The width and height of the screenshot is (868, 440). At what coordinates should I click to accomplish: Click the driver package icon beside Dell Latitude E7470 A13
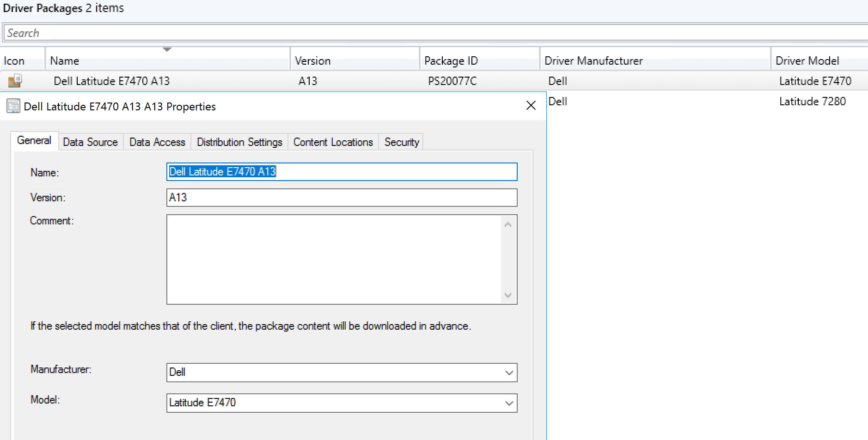pos(14,80)
